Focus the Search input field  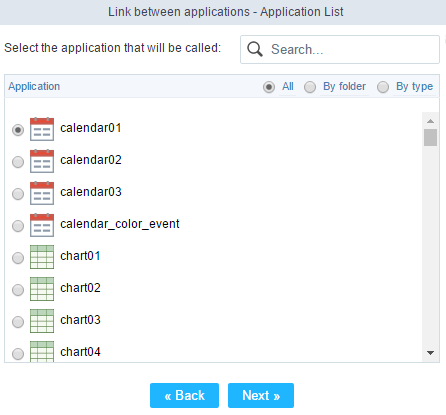(x=340, y=49)
